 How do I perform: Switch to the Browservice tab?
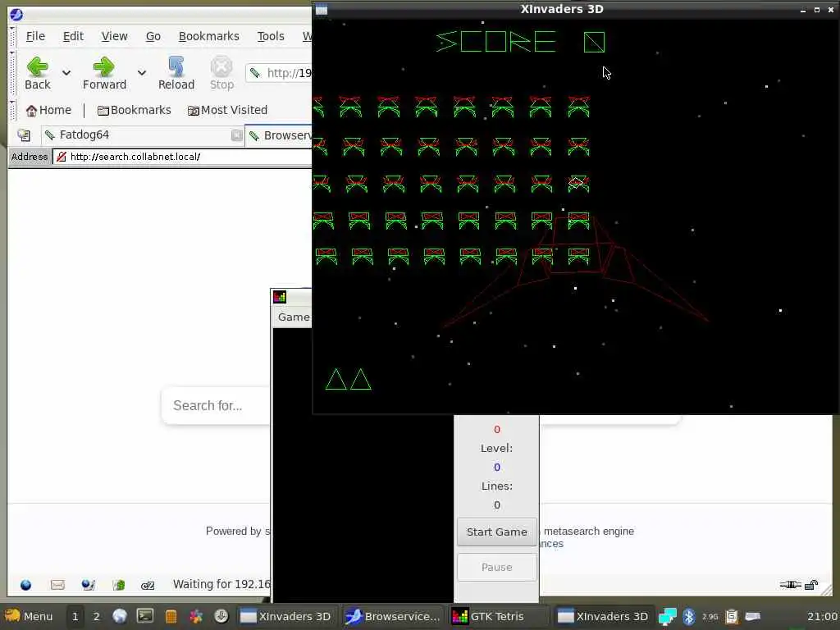(x=279, y=135)
